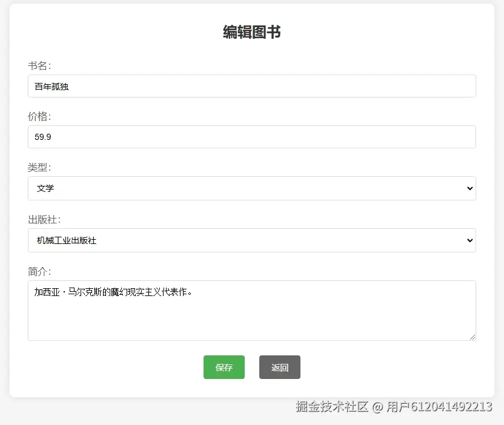This screenshot has height=425, width=504.
Task: Select the 书名 input containing 百年孤独
Action: tap(251, 86)
